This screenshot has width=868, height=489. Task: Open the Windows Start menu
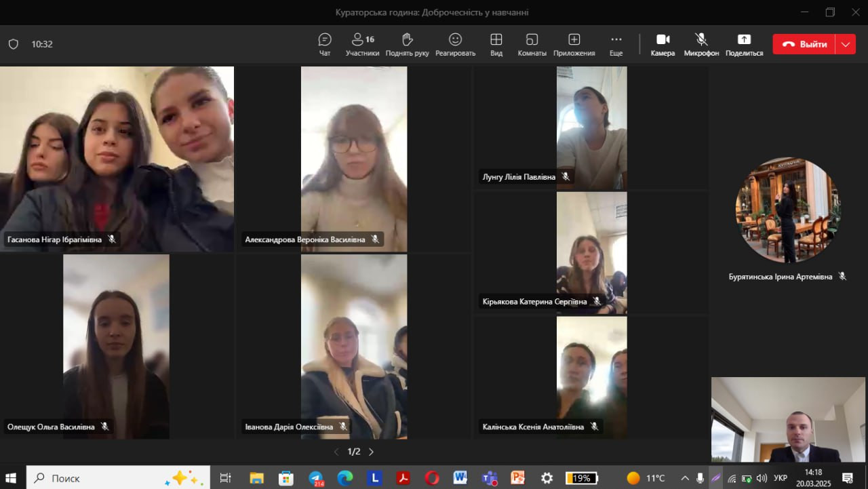[12, 478]
